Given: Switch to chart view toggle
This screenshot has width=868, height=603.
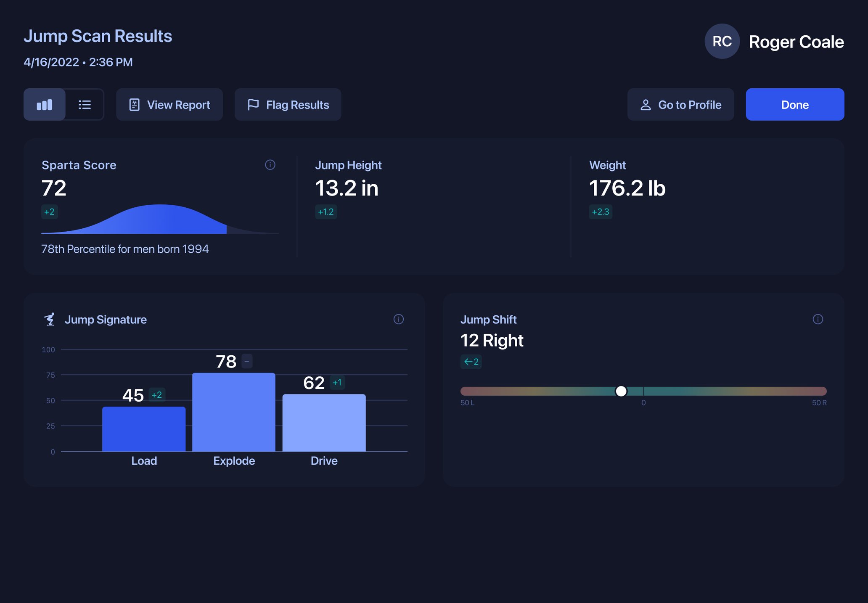Looking at the screenshot, I should 45,105.
